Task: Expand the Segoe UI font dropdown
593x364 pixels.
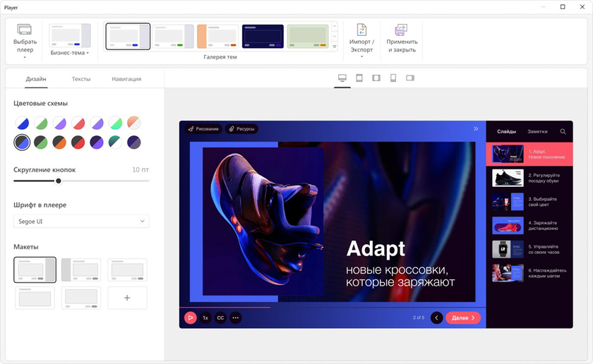Action: point(81,222)
